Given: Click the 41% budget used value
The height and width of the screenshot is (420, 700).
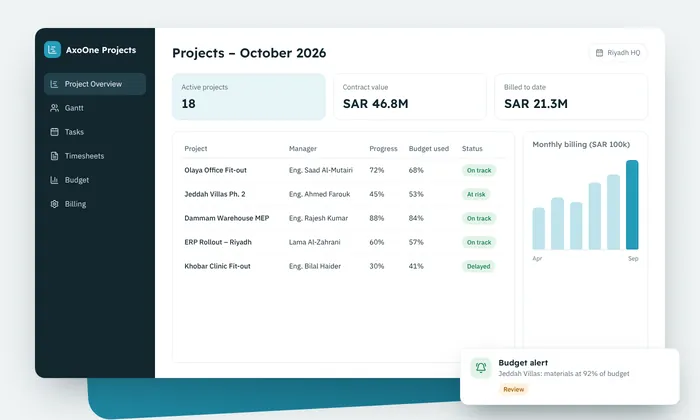Looking at the screenshot, I should point(416,266).
